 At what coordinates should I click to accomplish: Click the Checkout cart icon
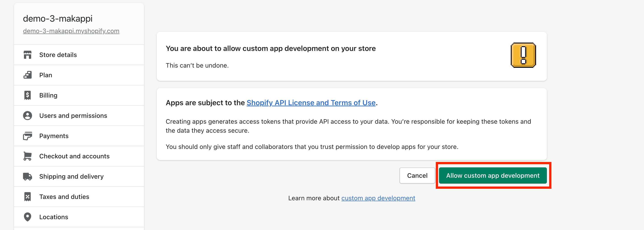[28, 156]
